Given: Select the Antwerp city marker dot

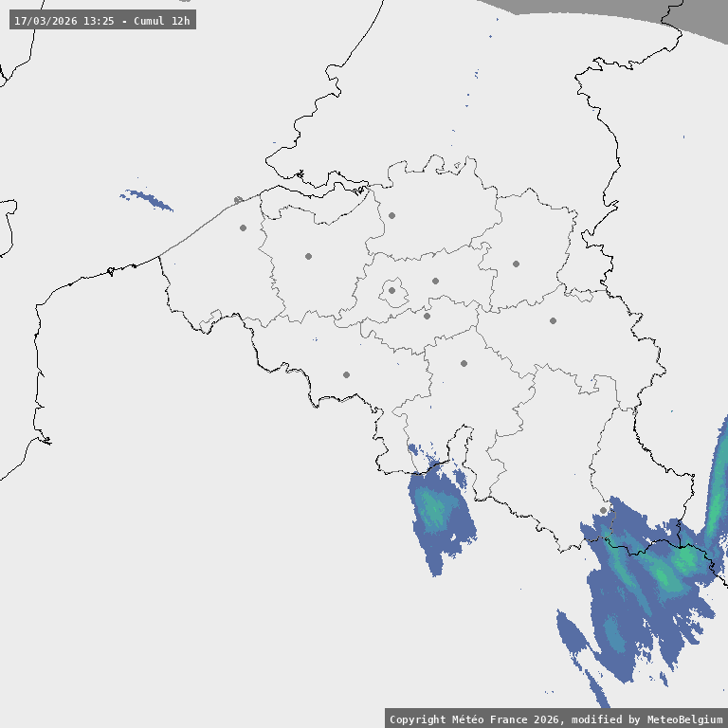Looking at the screenshot, I should tap(391, 215).
